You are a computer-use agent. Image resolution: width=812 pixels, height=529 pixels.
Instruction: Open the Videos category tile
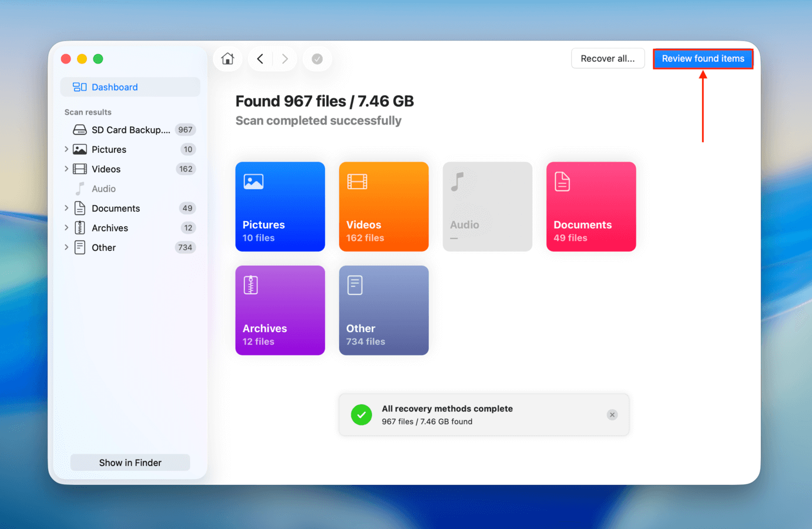[384, 206]
